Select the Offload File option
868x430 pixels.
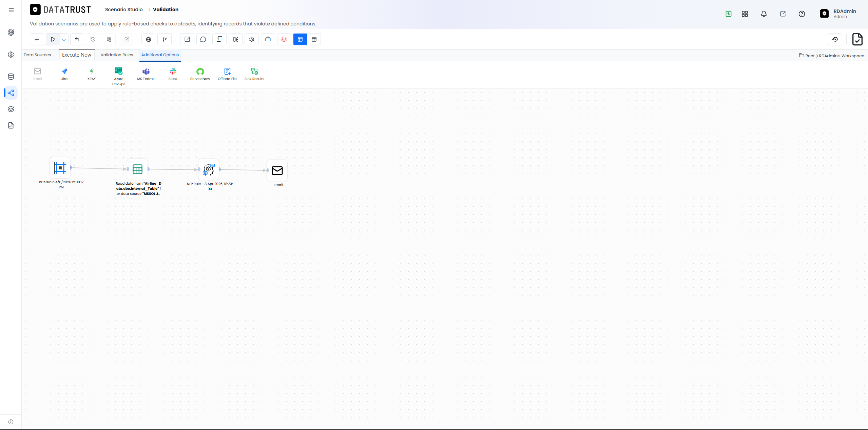click(x=227, y=74)
